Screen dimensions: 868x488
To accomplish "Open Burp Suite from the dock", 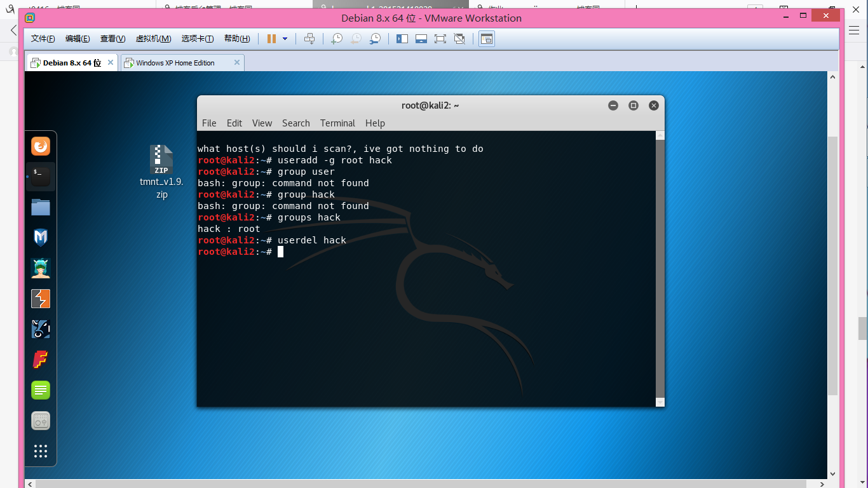I will [41, 299].
